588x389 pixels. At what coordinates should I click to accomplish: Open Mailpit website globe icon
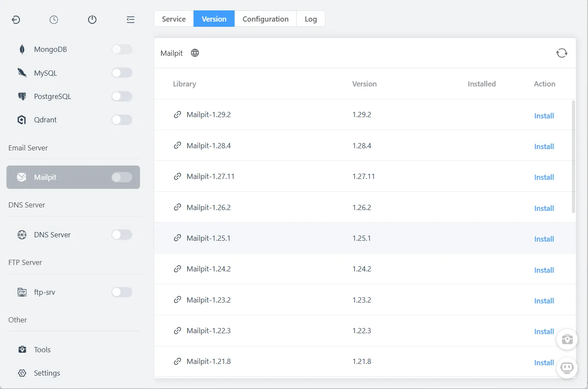pyautogui.click(x=195, y=53)
